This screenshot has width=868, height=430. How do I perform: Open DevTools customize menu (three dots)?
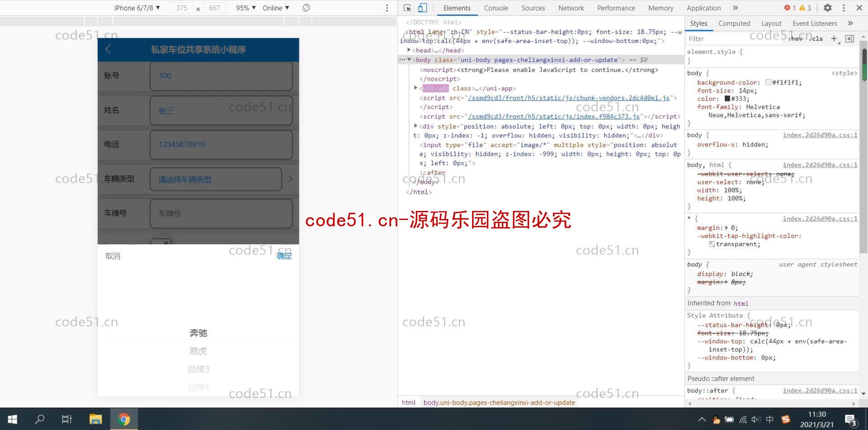click(844, 8)
